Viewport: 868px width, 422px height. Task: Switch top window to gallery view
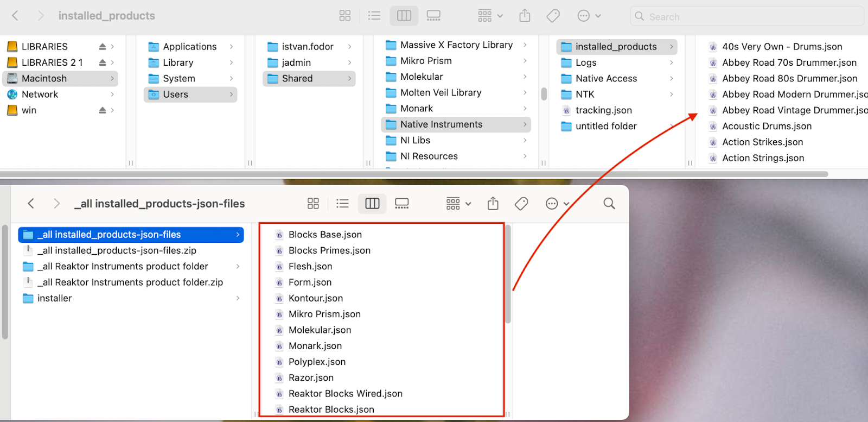[433, 16]
